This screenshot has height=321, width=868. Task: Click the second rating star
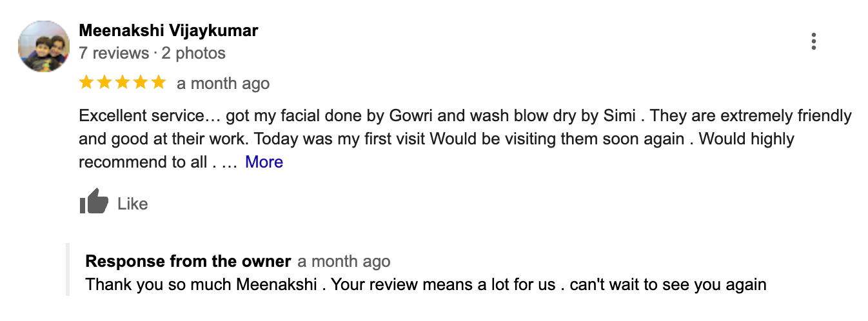(104, 83)
